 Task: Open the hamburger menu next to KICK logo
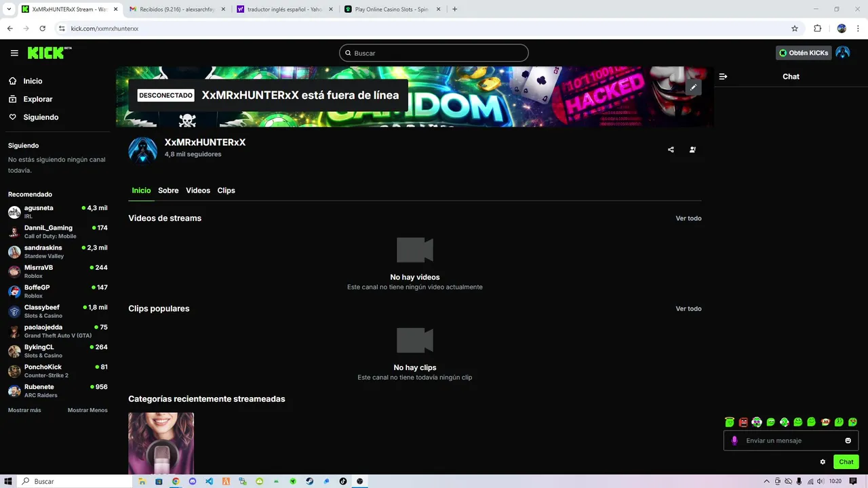tap(14, 53)
